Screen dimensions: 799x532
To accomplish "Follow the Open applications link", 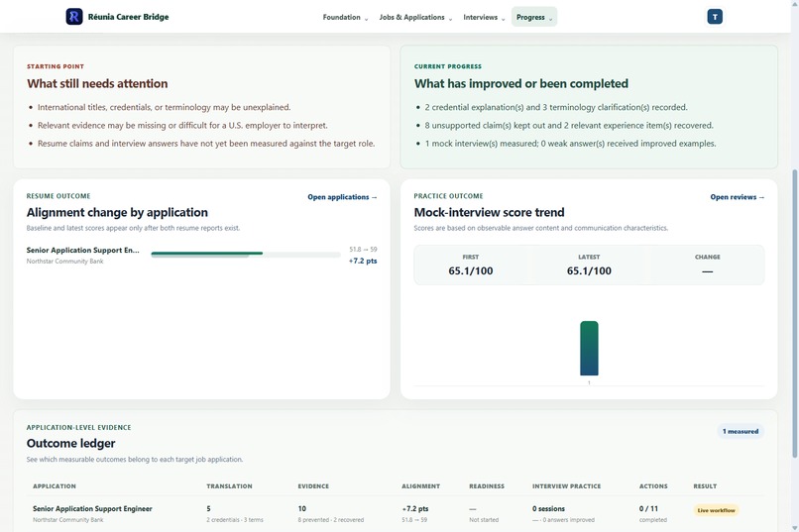I will [342, 197].
